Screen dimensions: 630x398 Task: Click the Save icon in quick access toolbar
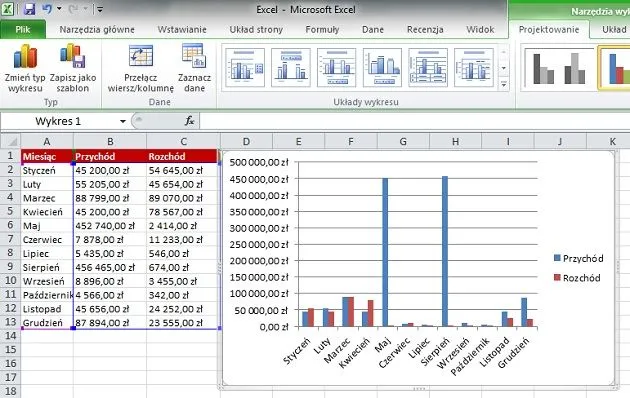(x=29, y=9)
